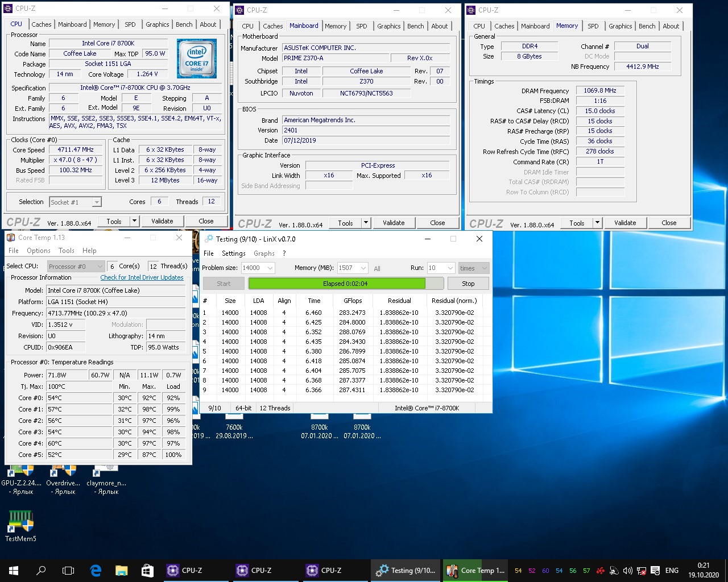This screenshot has width=728, height=582.
Task: Click the purple 60 temperature tray icon
Action: (x=545, y=571)
